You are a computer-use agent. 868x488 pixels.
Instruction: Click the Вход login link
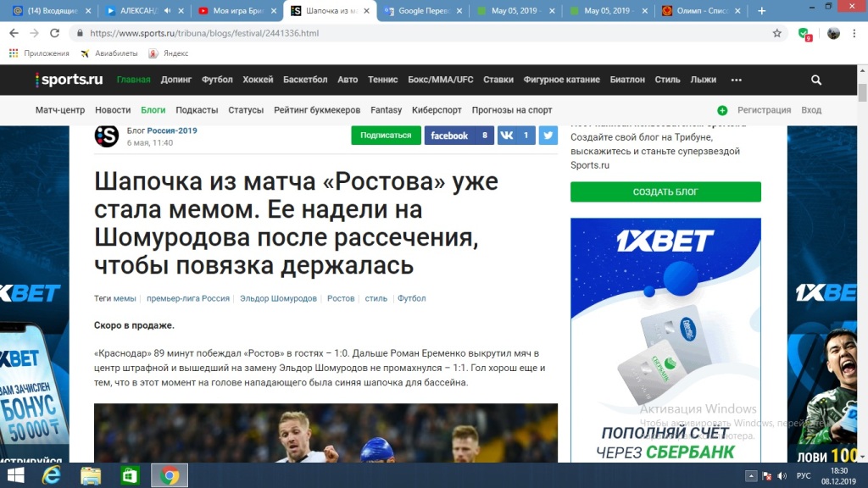[811, 110]
